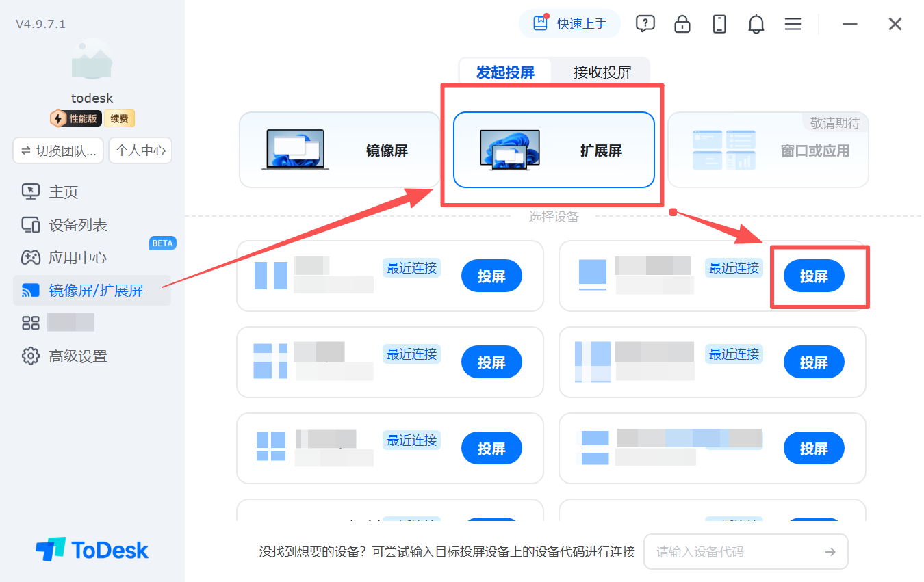Viewport: 924px width, 582px height.
Task: Open notifications bell icon
Action: (756, 24)
